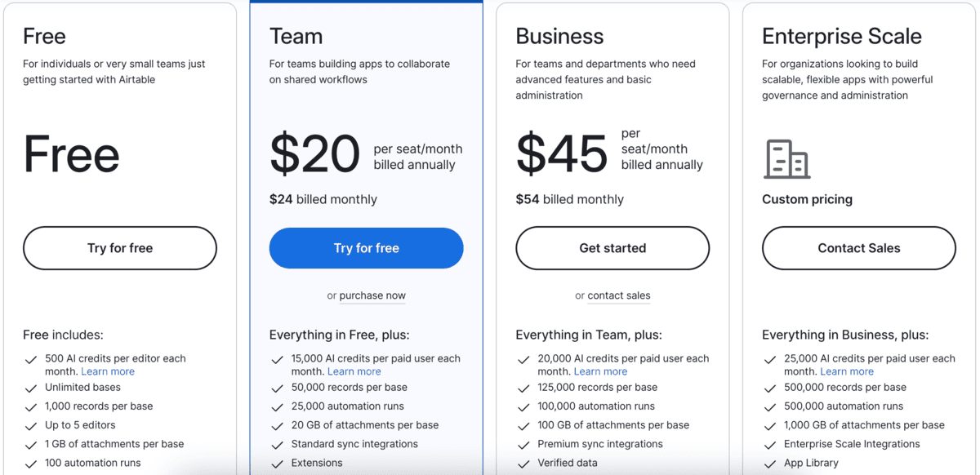This screenshot has width=980, height=475.
Task: Click Get started on the Business plan
Action: point(612,248)
